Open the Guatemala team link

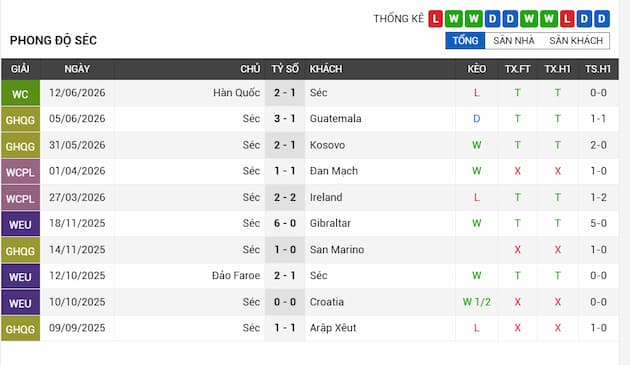tap(335, 119)
